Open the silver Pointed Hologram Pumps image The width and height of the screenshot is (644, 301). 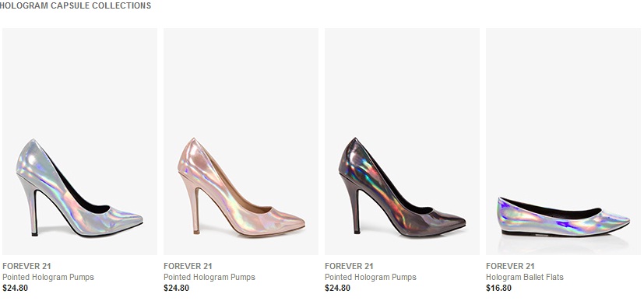point(79,142)
